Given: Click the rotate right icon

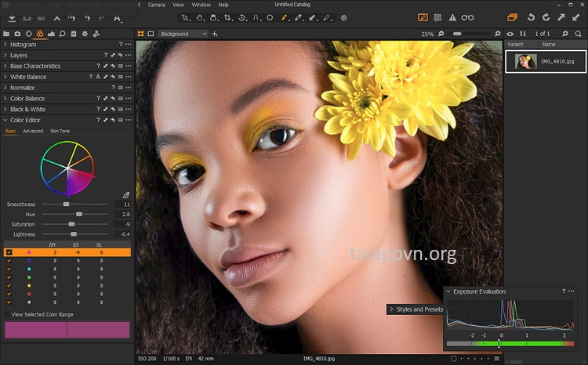Looking at the screenshot, I should click(546, 17).
